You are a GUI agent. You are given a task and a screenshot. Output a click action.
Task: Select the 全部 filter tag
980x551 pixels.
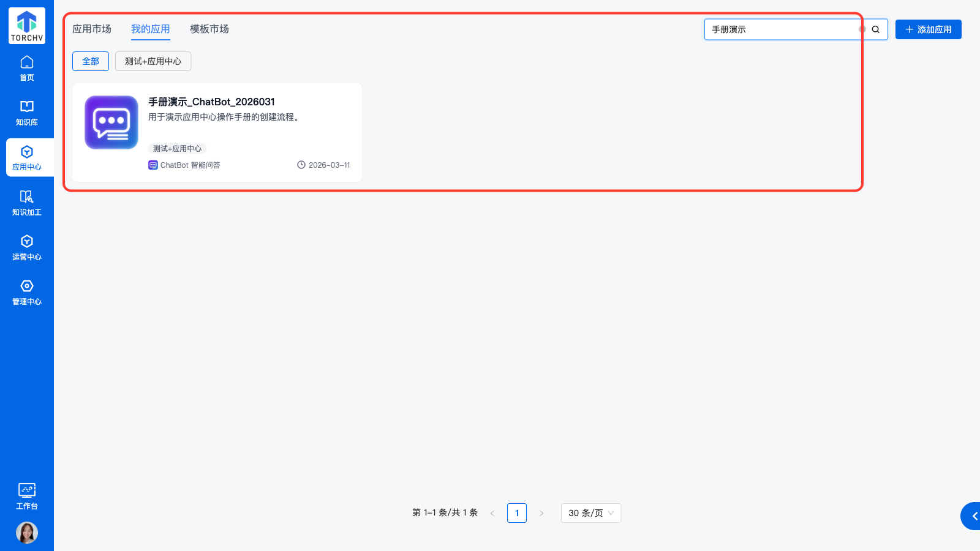(x=91, y=61)
